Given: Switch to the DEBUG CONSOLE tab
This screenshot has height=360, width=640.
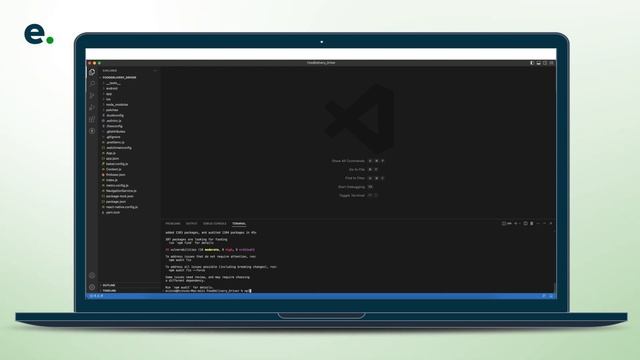Looking at the screenshot, I should 215,224.
